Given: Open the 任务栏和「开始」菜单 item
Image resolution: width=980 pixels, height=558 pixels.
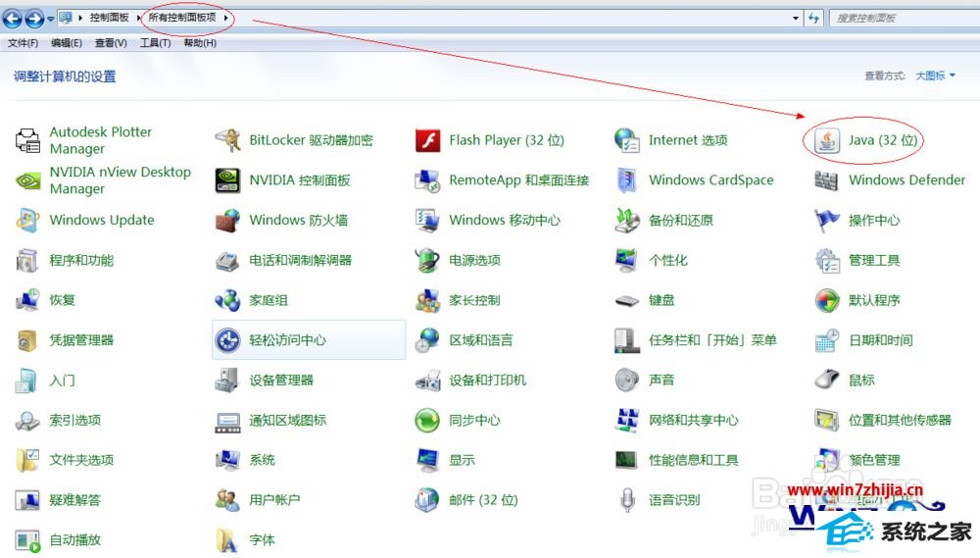Looking at the screenshot, I should pyautogui.click(x=696, y=340).
